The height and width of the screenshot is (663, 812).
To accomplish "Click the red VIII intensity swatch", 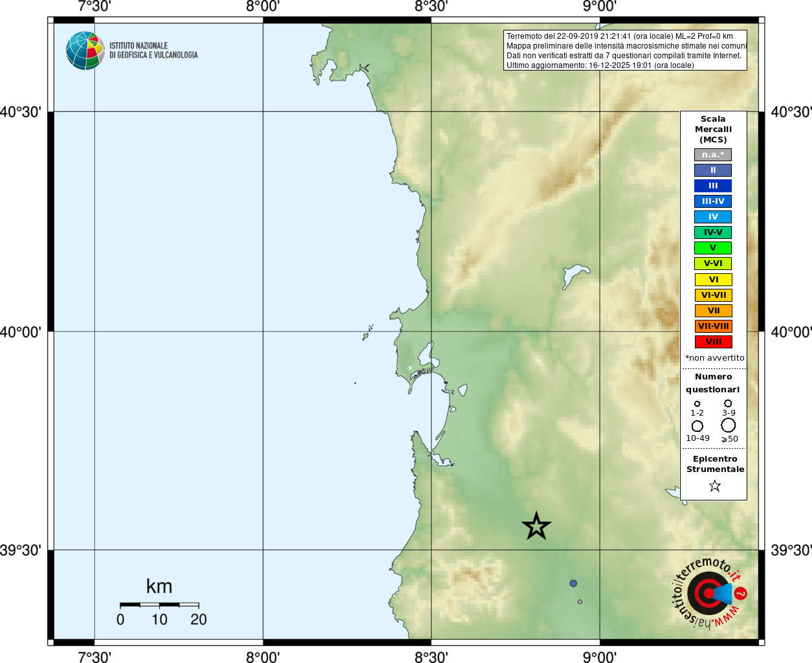I will [x=714, y=342].
